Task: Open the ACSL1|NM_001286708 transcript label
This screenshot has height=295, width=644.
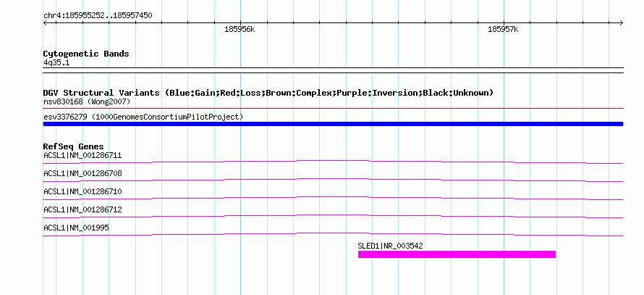Action: point(82,174)
